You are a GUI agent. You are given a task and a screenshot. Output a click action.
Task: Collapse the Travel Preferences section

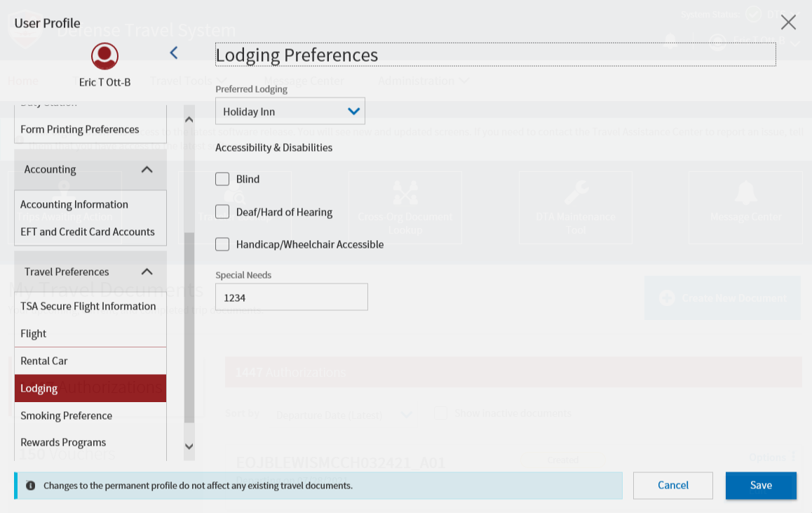coord(147,272)
